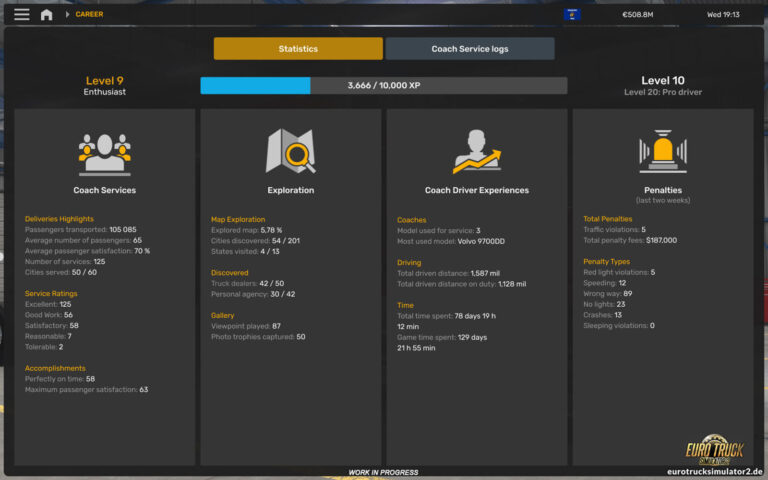Click the eurotrucksimulator2.de website link

714,472
